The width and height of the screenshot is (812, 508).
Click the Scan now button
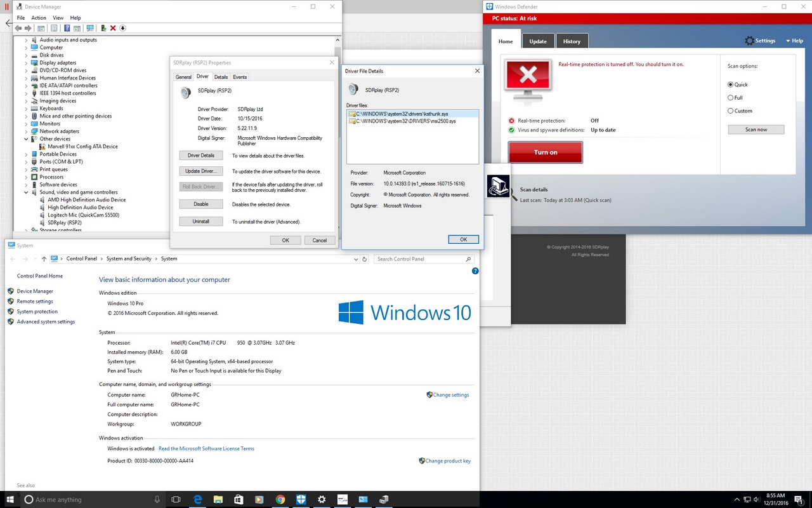click(756, 130)
